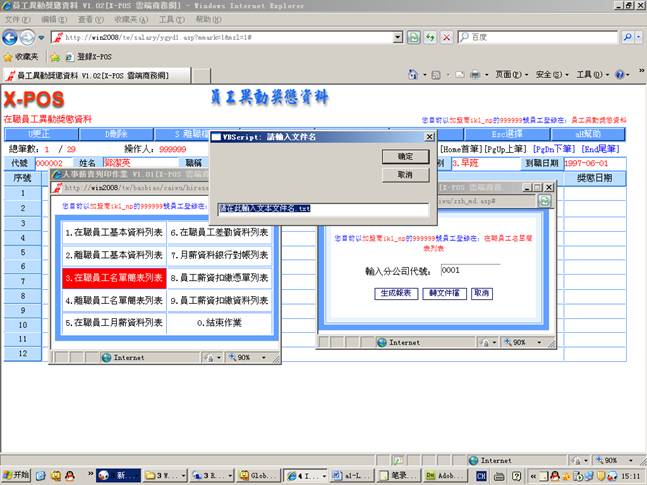Screen dimensions: 647x485
Task: Click the IE back navigation arrow
Action: [x=12, y=37]
